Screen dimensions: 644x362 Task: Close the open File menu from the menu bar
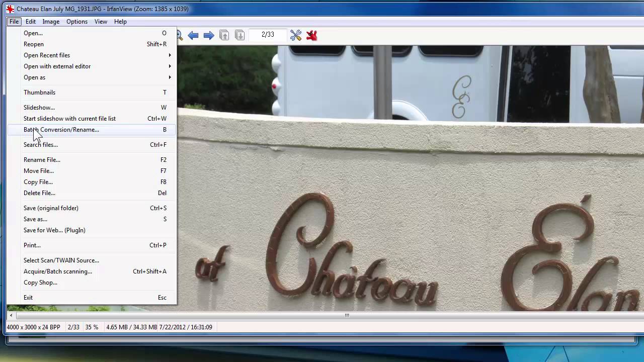point(14,22)
